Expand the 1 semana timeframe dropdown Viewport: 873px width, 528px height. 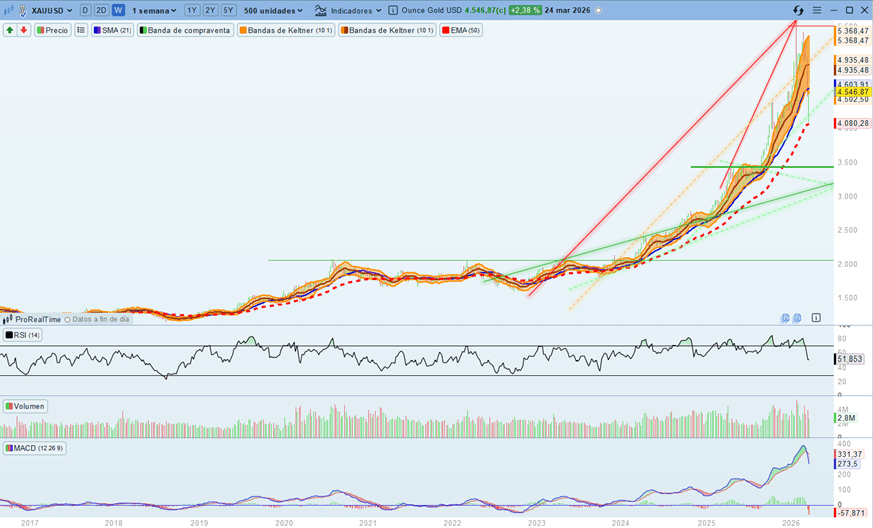tap(155, 10)
